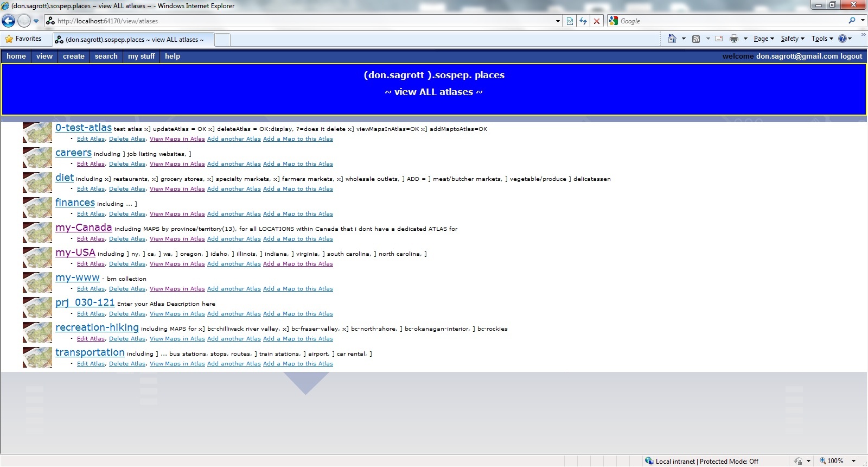Refresh the page using the address bar icon
The image size is (868, 467).
click(583, 21)
